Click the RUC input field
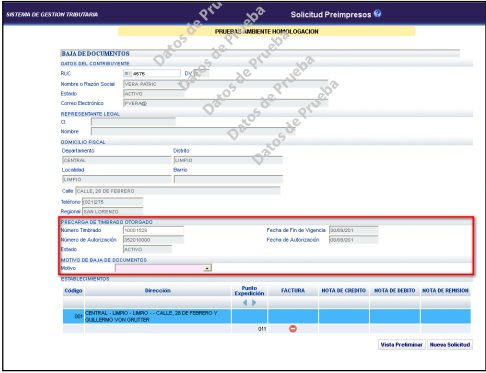The width and height of the screenshot is (486, 373). [152, 74]
